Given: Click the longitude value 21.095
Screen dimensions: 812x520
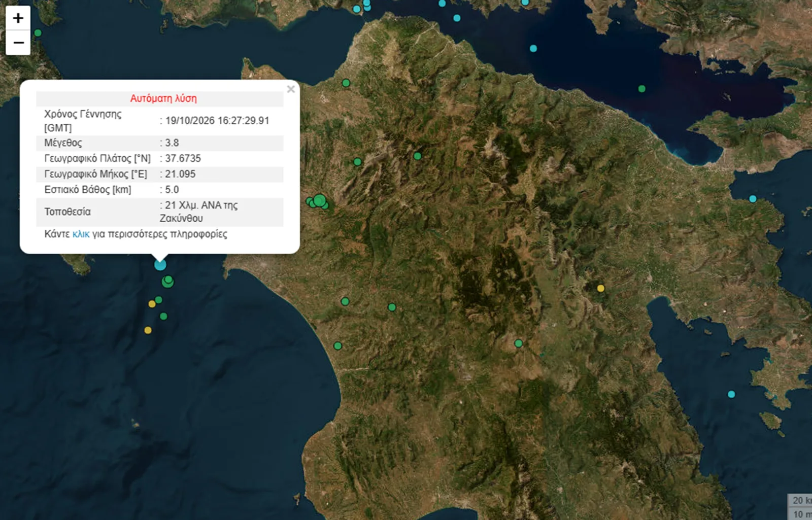Looking at the screenshot, I should [180, 174].
